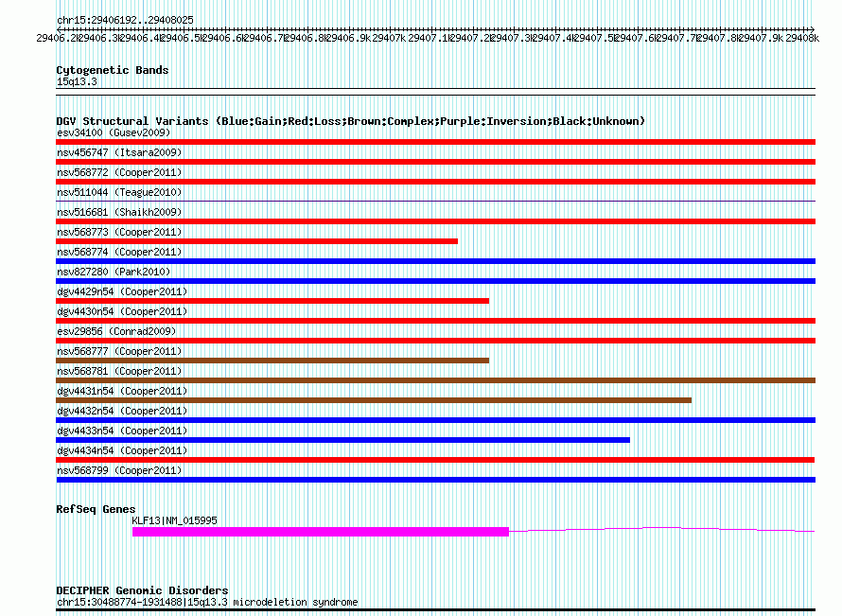This screenshot has width=842, height=616.
Task: Select the red bar under nsv516681
Action: [435, 221]
